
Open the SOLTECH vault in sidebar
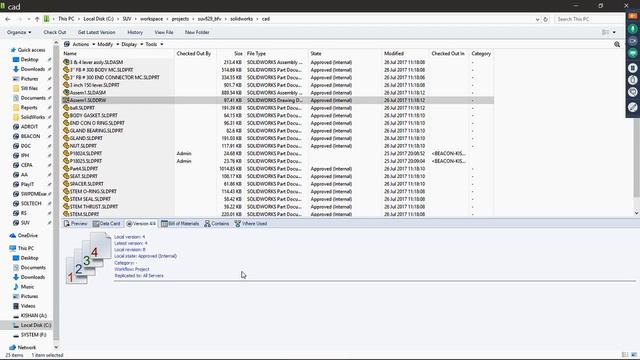coord(31,204)
